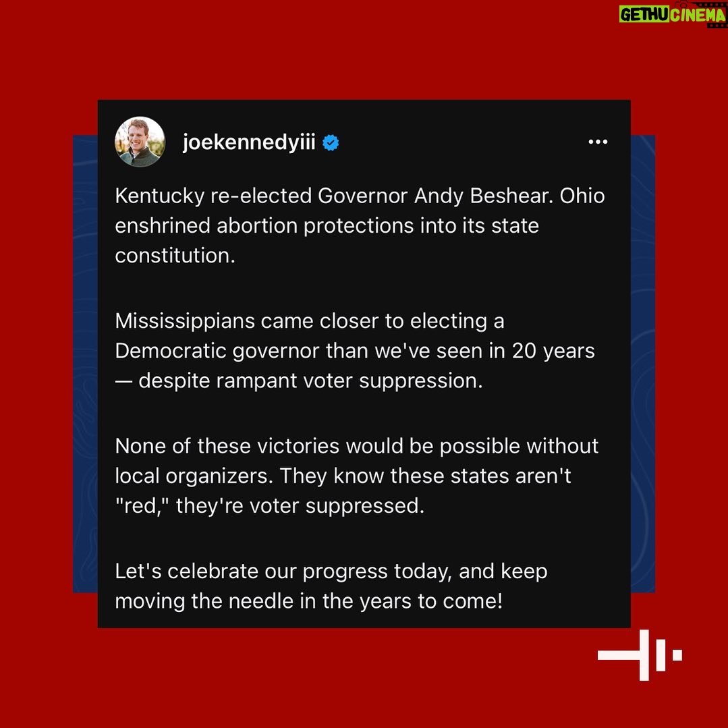The image size is (728, 728).
Task: Open the three-dot more options menu
Action: point(598,142)
